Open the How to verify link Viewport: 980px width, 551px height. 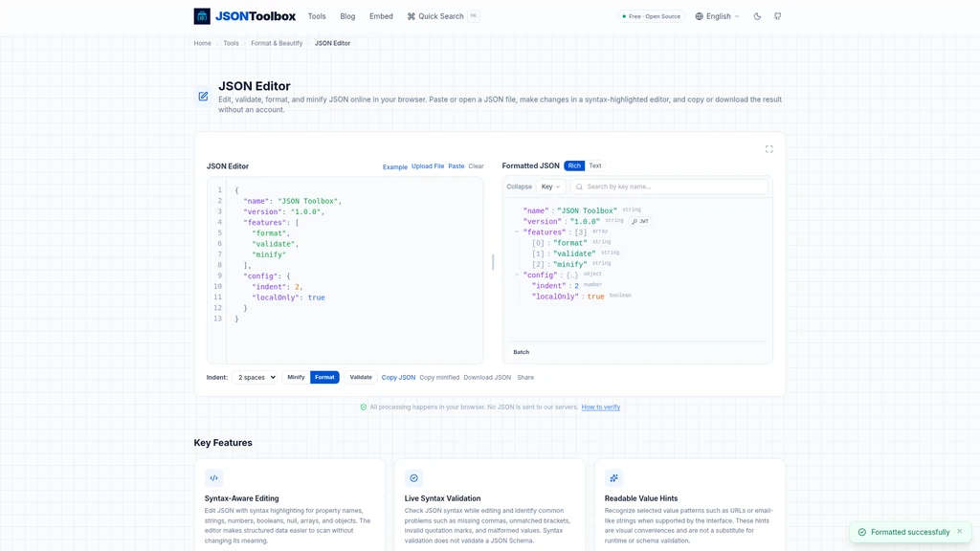click(x=601, y=408)
